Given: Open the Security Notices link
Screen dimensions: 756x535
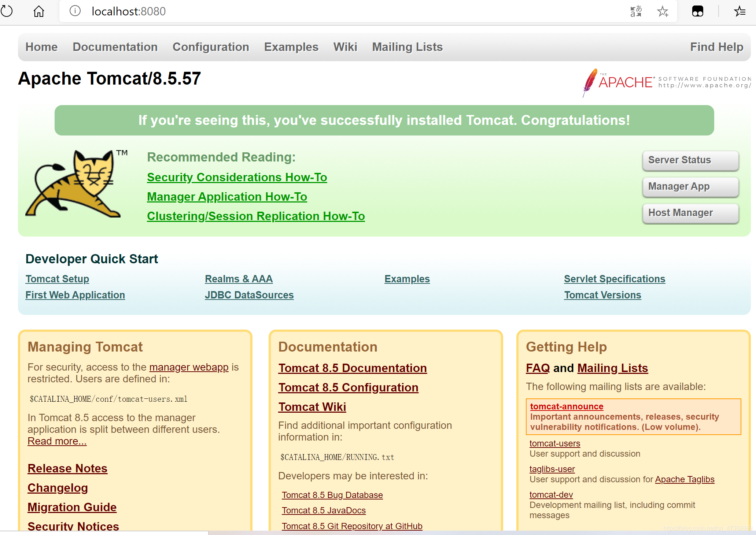Looking at the screenshot, I should point(73,525).
